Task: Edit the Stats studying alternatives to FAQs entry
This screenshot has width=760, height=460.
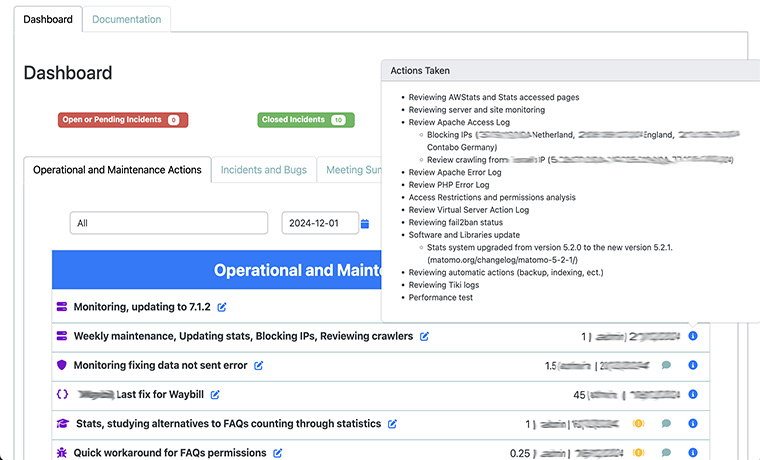Action: click(x=392, y=424)
